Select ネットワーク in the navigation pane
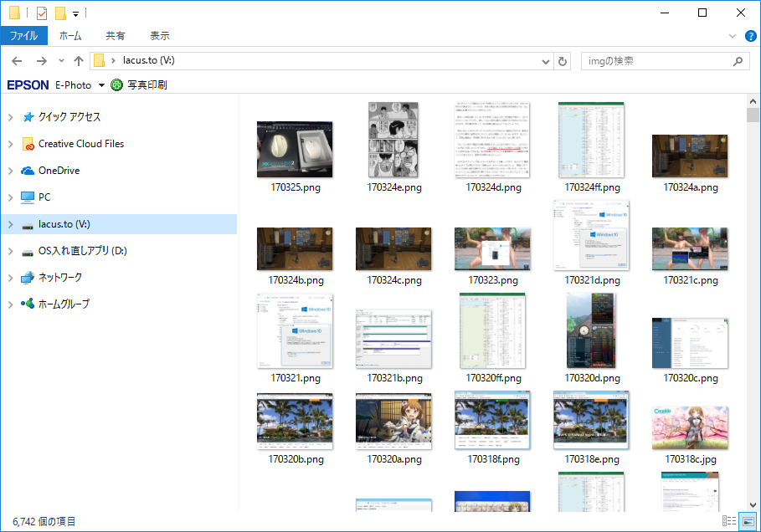The height and width of the screenshot is (532, 761). tap(60, 277)
